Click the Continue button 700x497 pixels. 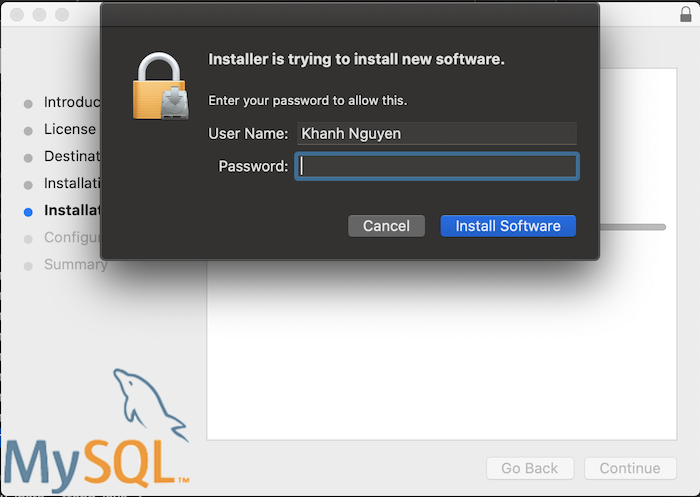click(630, 468)
